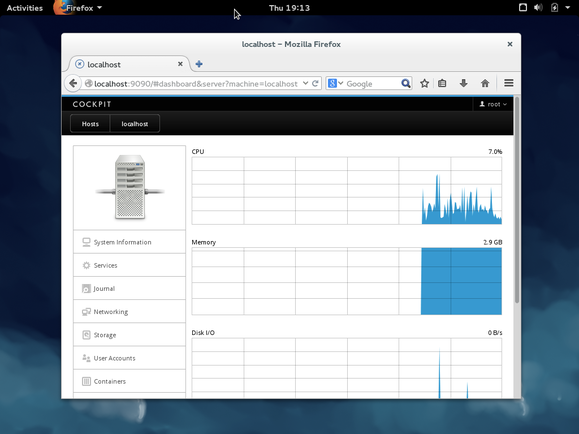Open the Firefox hamburger menu
579x434 pixels.
508,83
